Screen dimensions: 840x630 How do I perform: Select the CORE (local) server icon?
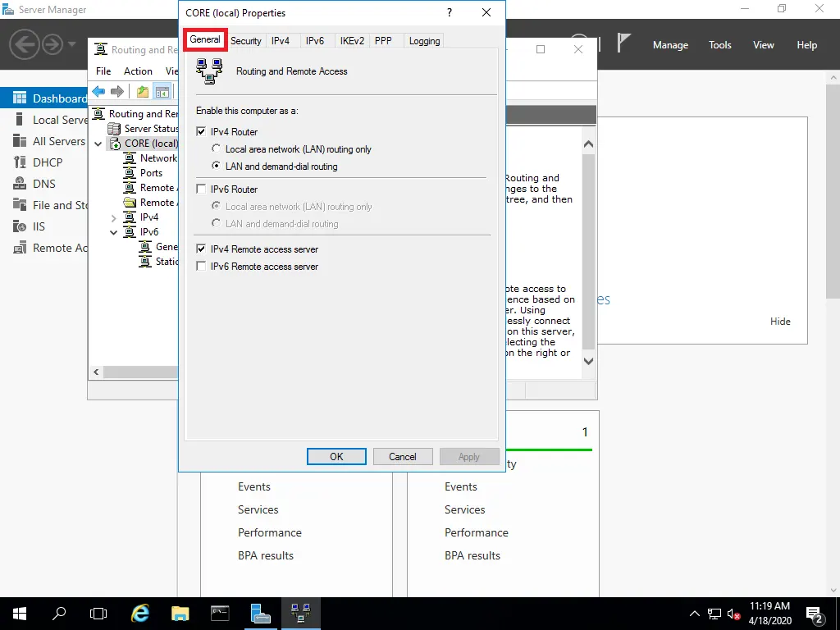point(115,144)
